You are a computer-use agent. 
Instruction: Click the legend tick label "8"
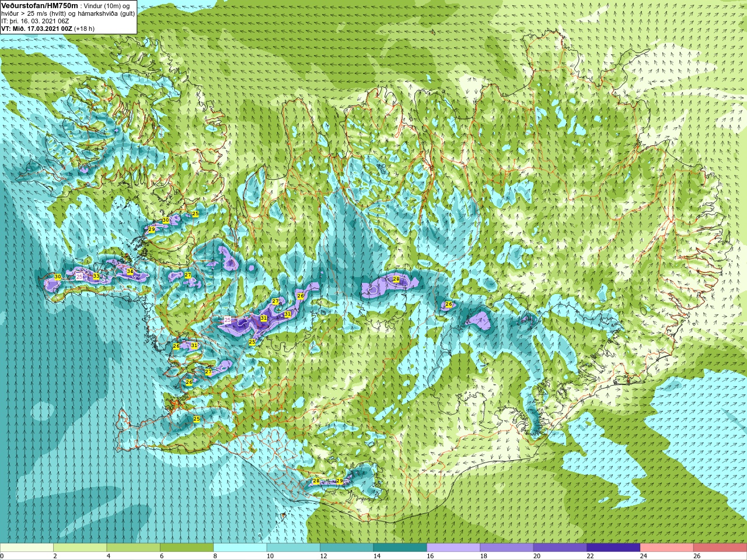215,556
